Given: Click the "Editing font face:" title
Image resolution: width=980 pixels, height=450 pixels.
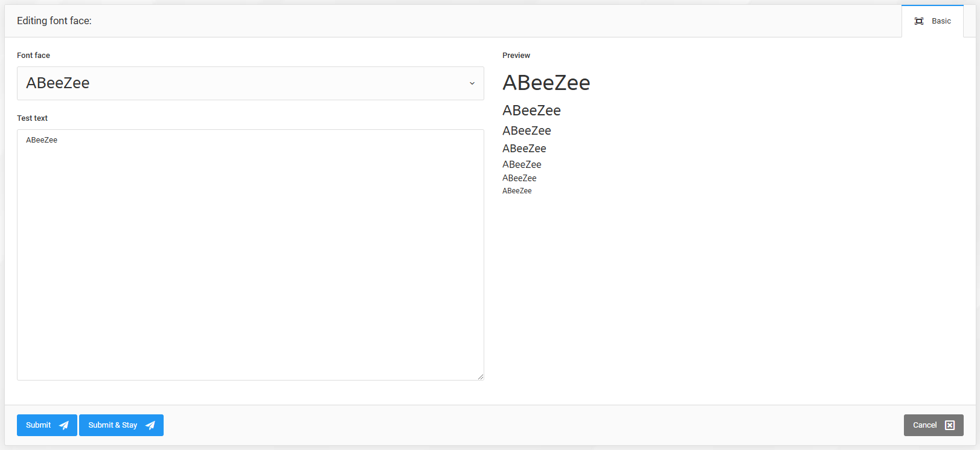Looking at the screenshot, I should click(x=54, y=21).
